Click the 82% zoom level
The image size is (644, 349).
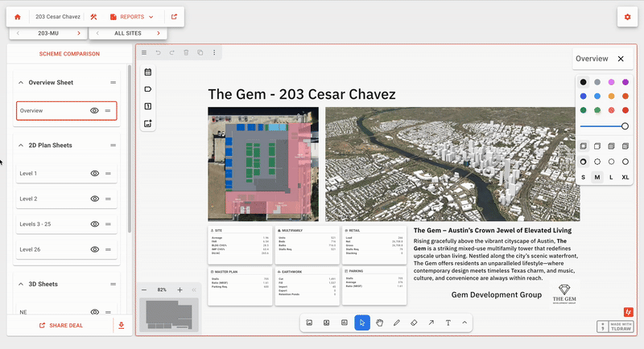[x=162, y=290]
